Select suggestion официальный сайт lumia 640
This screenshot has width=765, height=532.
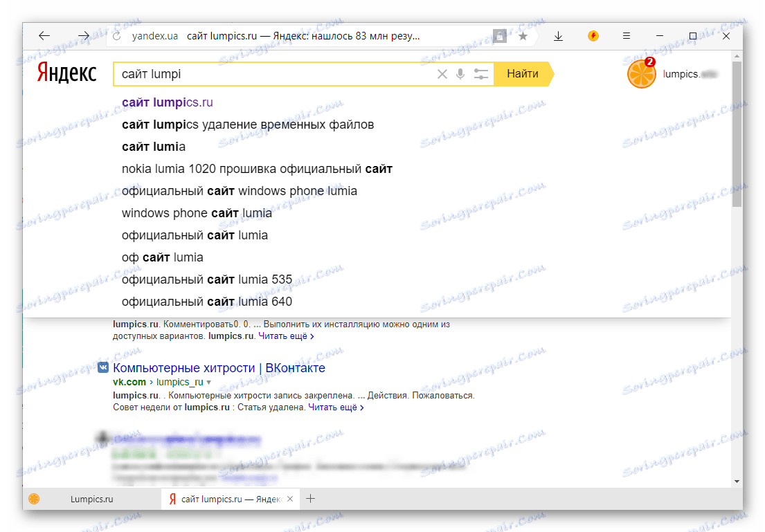(207, 302)
